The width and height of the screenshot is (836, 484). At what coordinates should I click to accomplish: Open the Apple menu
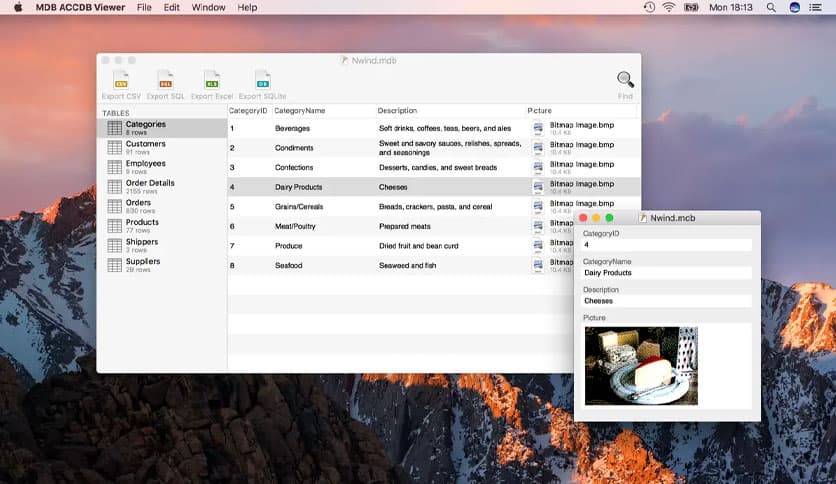[18, 7]
